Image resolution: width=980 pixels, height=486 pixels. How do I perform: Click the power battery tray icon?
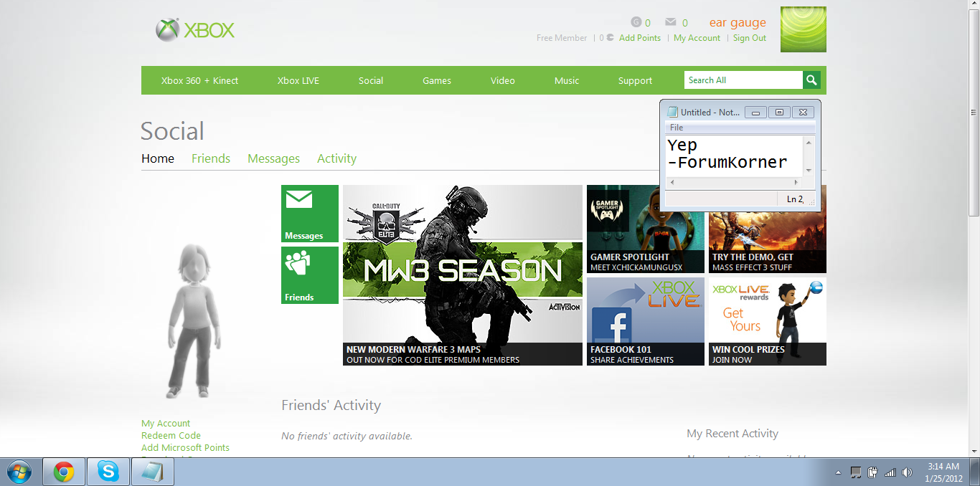tap(873, 472)
